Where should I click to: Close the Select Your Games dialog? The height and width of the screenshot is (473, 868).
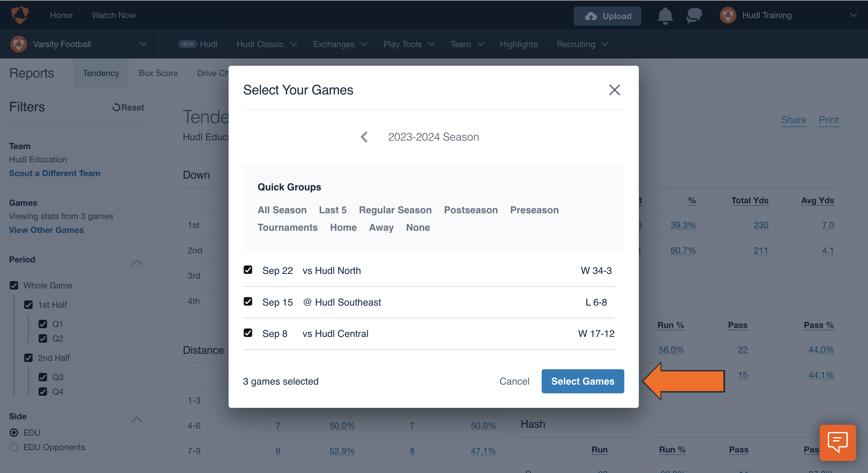[614, 90]
